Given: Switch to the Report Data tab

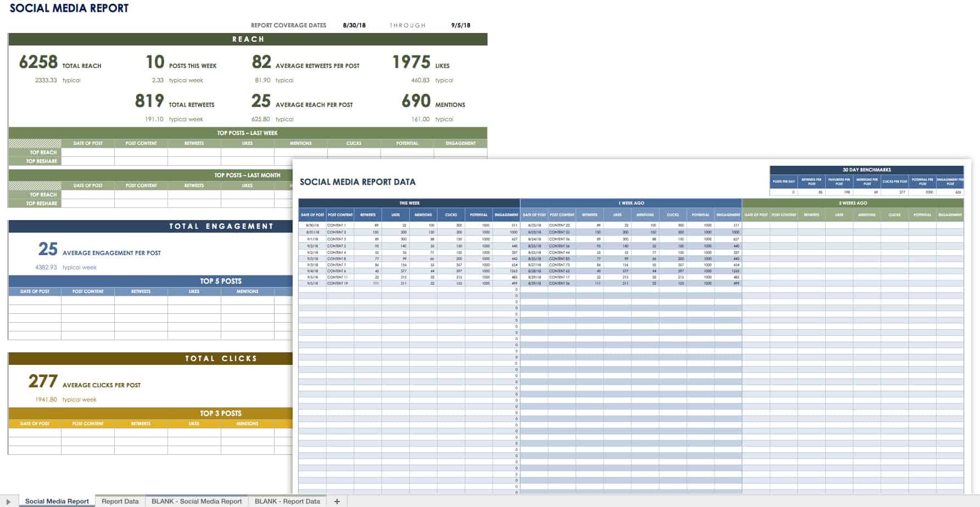Looking at the screenshot, I should coord(120,501).
